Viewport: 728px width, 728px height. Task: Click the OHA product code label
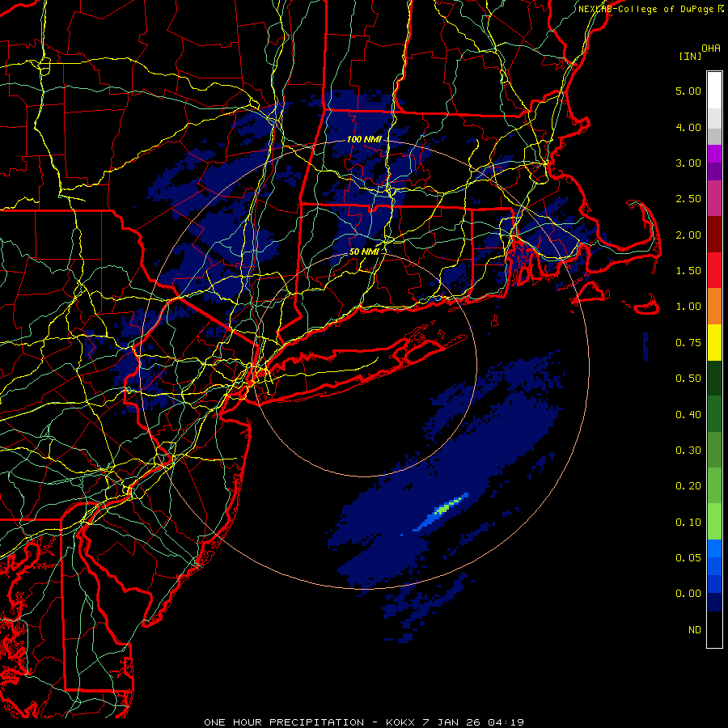point(711,49)
